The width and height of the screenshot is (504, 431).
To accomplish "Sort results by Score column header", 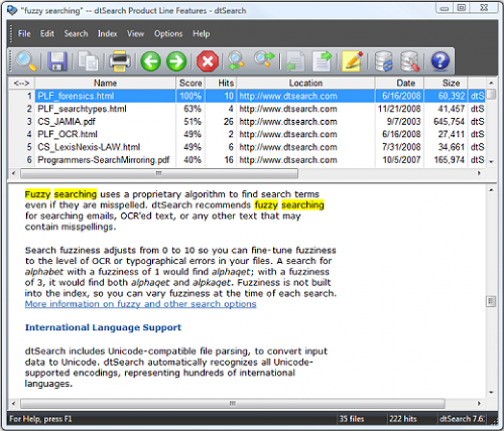I will coord(191,83).
